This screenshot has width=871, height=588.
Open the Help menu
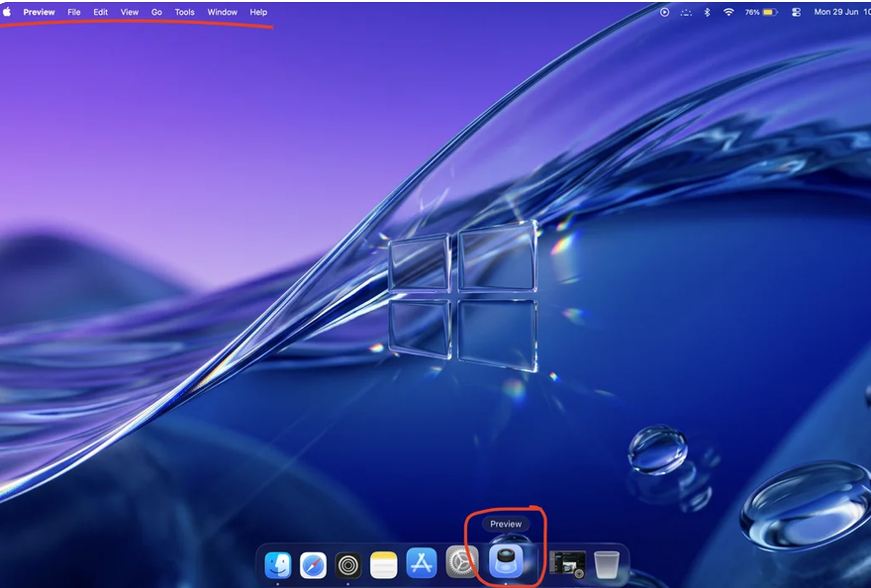(x=258, y=12)
